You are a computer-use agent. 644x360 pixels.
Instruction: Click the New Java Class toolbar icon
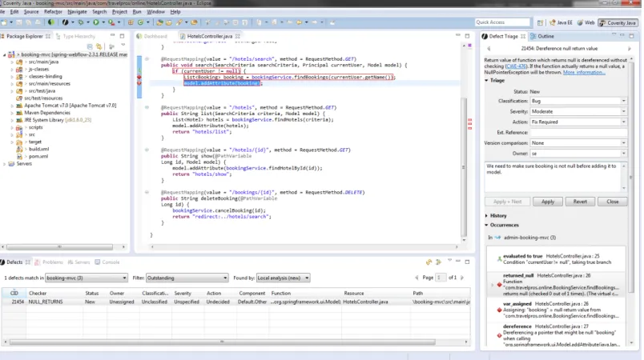[140, 22]
